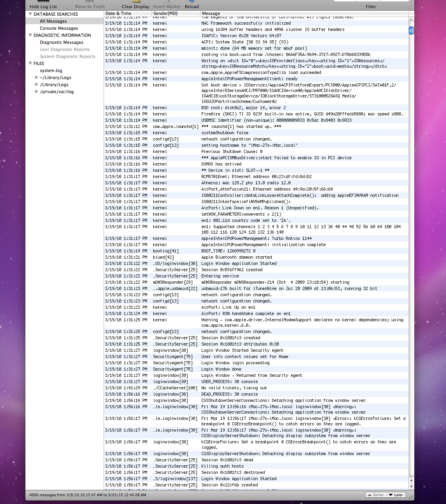Image resolution: width=446 pixels, height=504 pixels.
Task: Click Insert Marker in the toolbar
Action: [x=167, y=5]
